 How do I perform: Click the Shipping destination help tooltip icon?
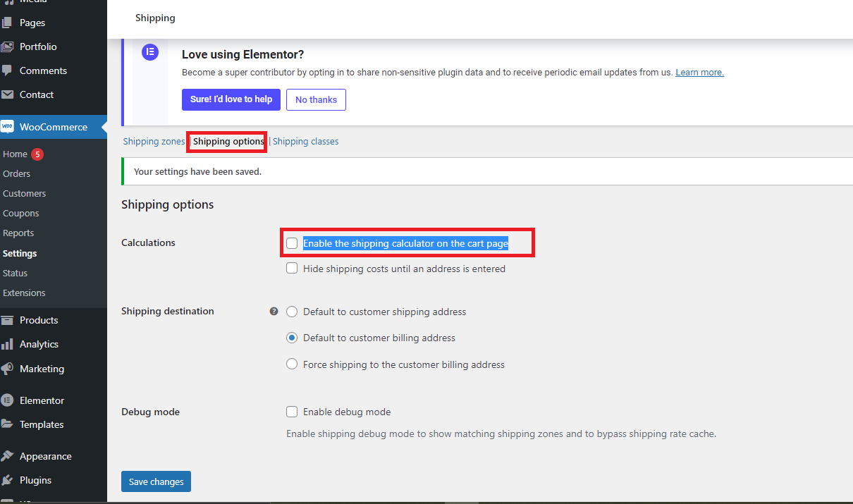pyautogui.click(x=274, y=311)
